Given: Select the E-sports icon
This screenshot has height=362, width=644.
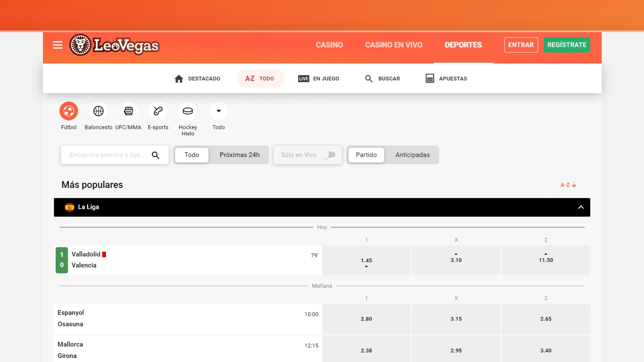Looking at the screenshot, I should [158, 111].
